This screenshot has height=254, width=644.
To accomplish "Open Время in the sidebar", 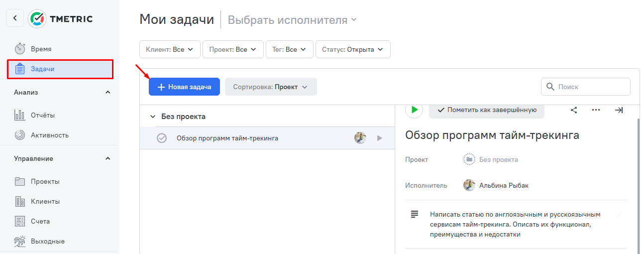I will 41,49.
